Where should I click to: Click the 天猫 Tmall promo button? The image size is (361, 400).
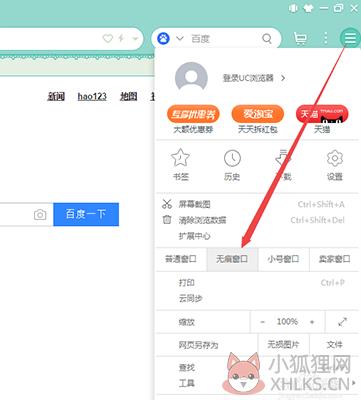[322, 119]
